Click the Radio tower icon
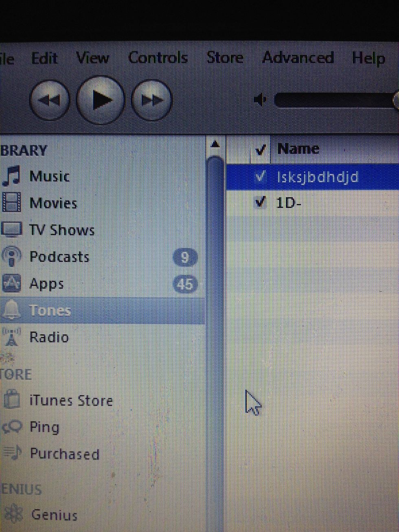Viewport: 399px width, 532px height. pyautogui.click(x=11, y=337)
